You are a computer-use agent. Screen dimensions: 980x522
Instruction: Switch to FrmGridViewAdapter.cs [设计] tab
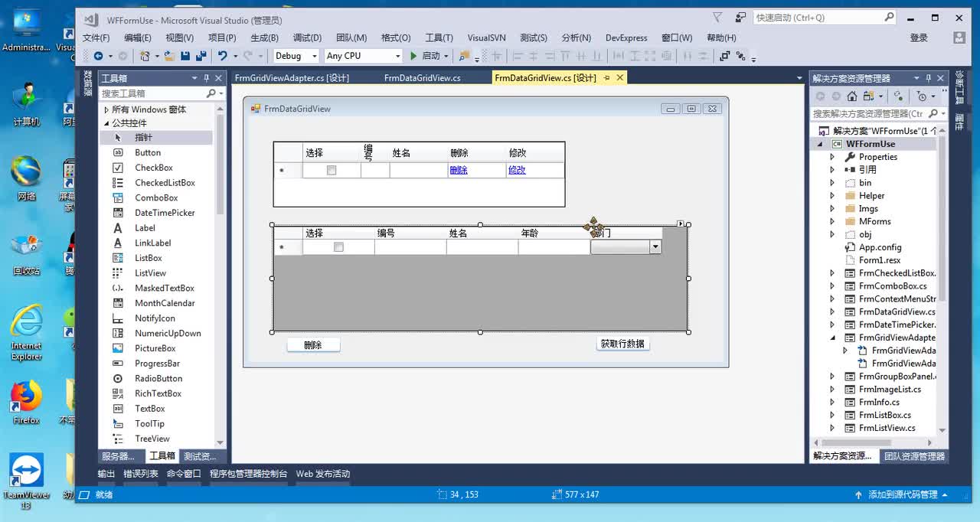pos(292,78)
